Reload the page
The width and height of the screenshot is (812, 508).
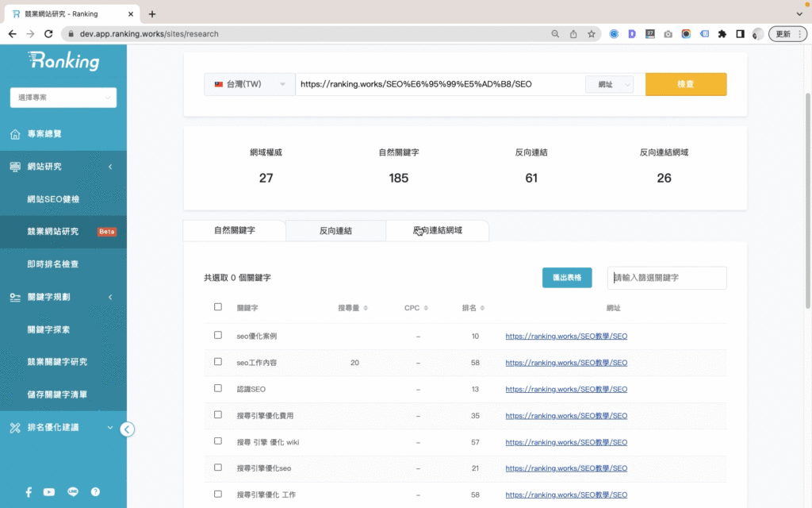pos(48,33)
